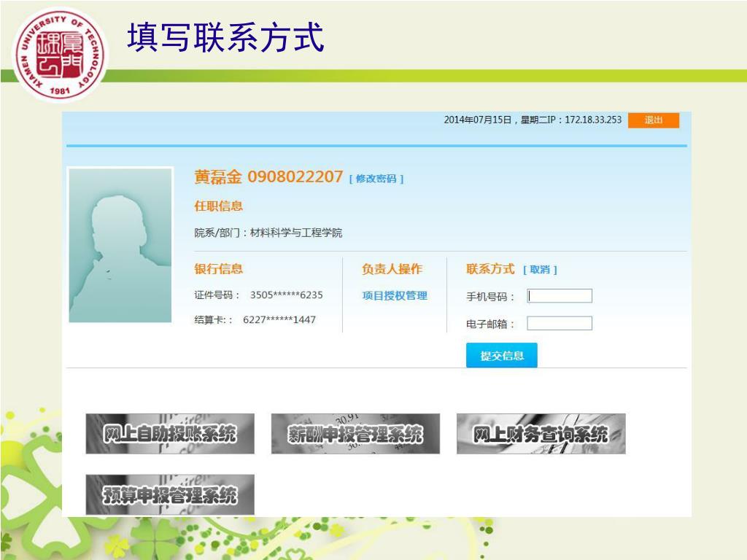Select the 银行信息 heading
Viewport: 747px width, 560px height.
(219, 268)
